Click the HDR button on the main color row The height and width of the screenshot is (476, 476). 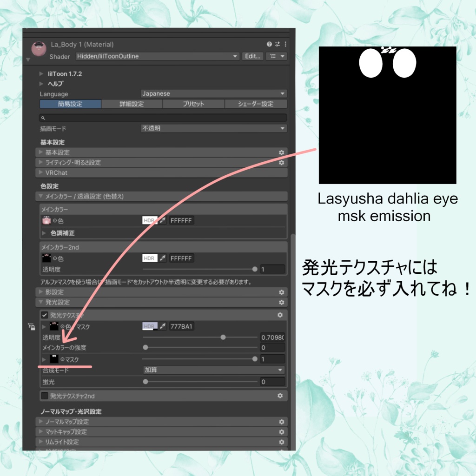point(149,220)
